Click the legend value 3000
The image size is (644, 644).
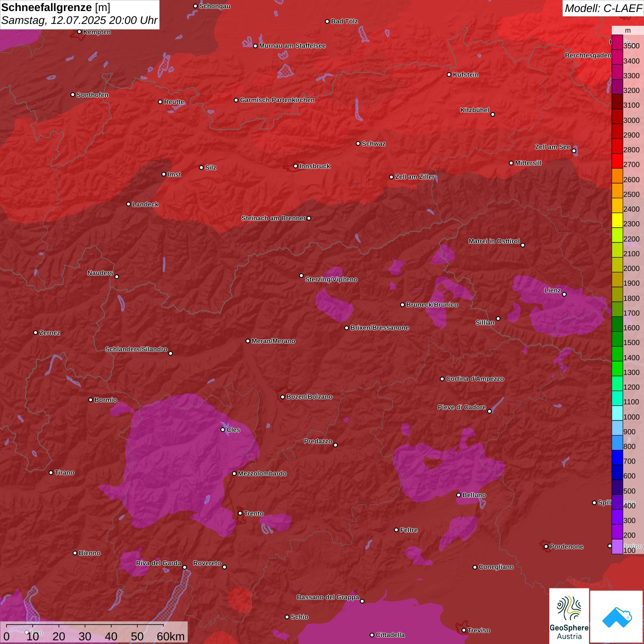coord(631,120)
